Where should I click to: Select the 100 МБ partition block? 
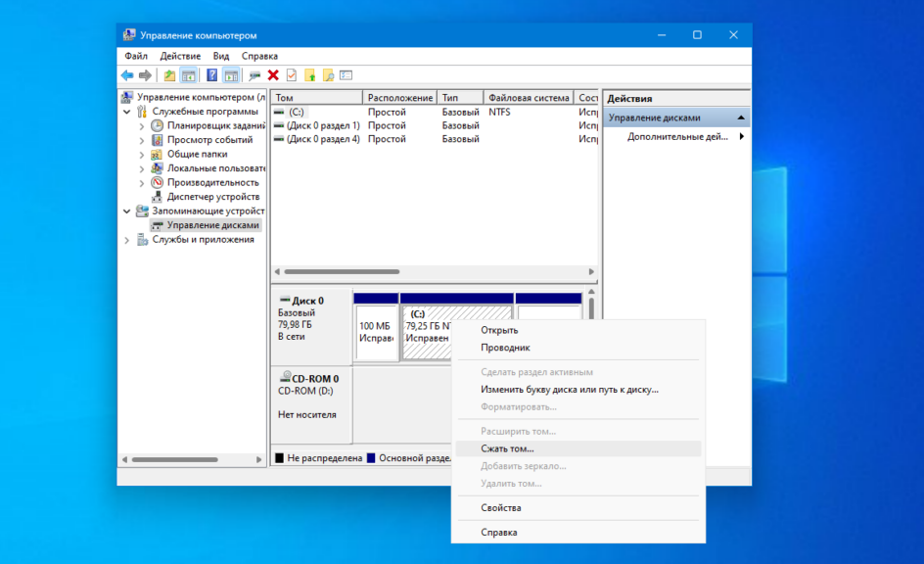(376, 332)
